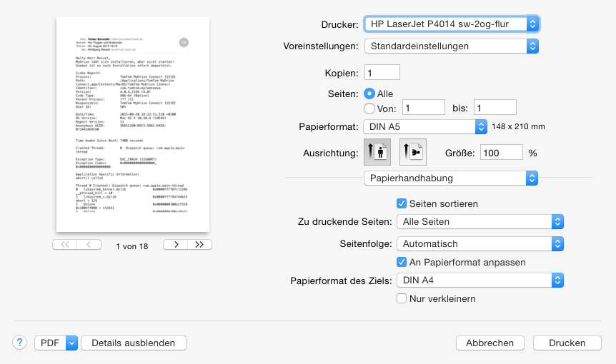Select landscape orientation icon
616x364 pixels.
click(x=412, y=153)
